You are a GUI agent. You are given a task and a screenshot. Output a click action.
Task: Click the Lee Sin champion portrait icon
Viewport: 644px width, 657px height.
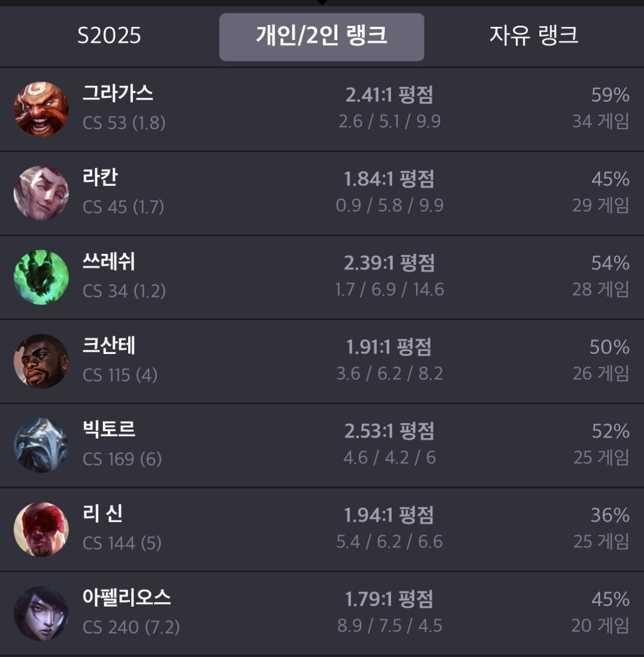point(41,529)
